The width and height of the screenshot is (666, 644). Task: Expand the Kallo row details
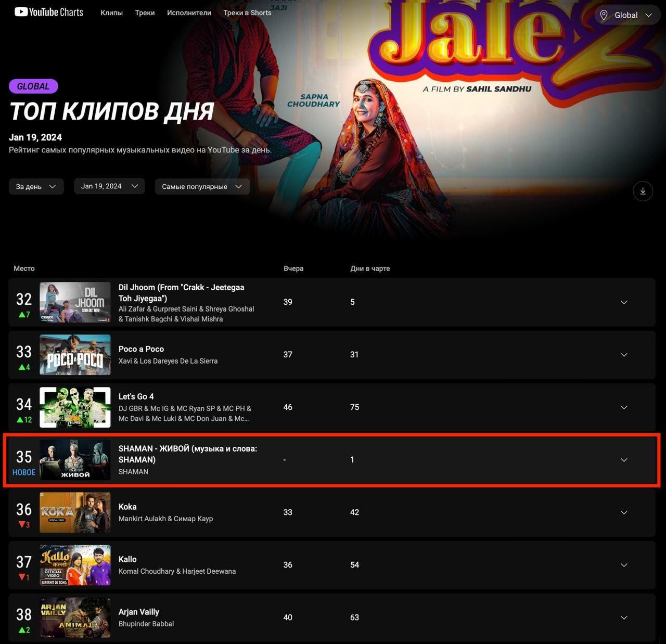pyautogui.click(x=624, y=565)
